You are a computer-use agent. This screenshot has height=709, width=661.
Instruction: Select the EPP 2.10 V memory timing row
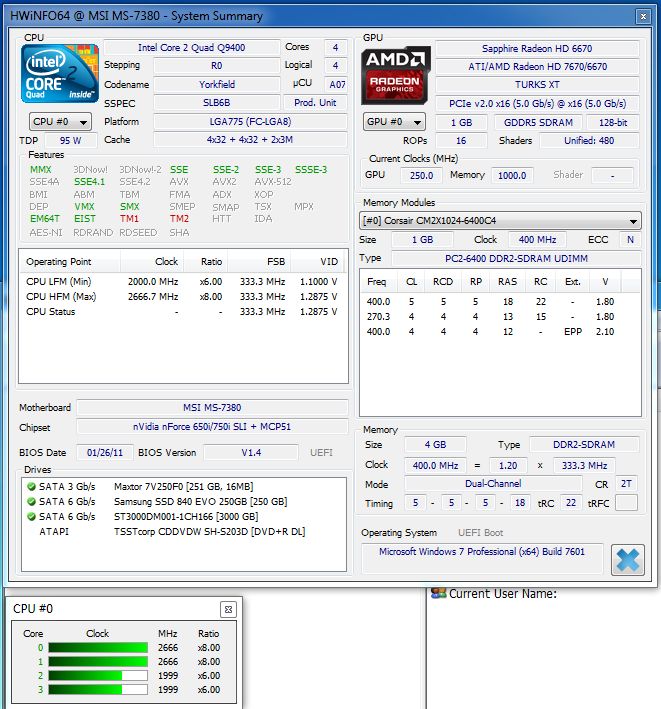(500, 331)
